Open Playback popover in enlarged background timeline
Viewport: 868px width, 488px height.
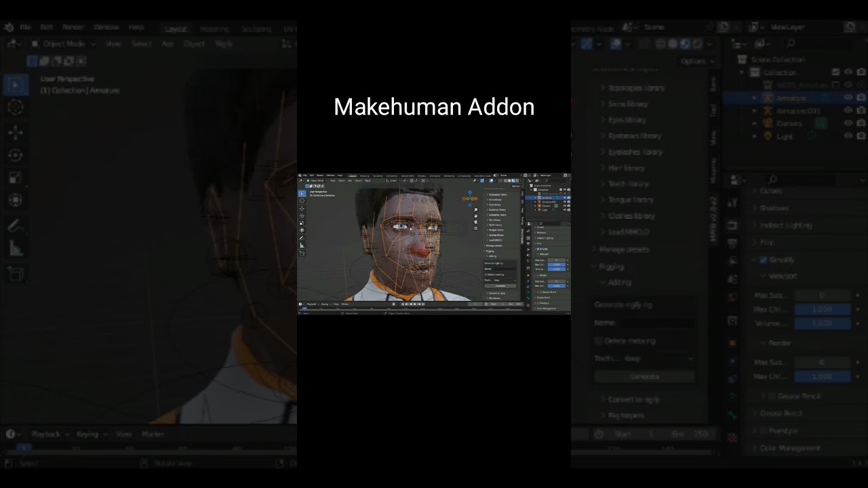50,434
